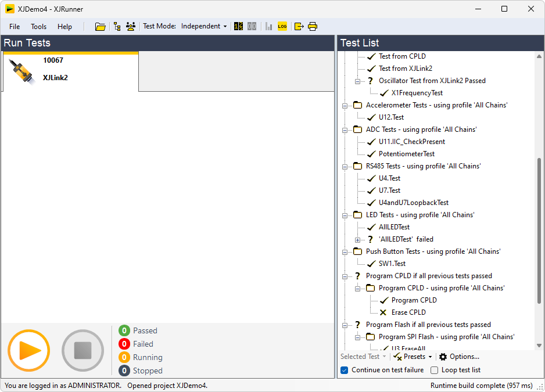Open the Tools menu
The width and height of the screenshot is (545, 392).
click(x=39, y=26)
